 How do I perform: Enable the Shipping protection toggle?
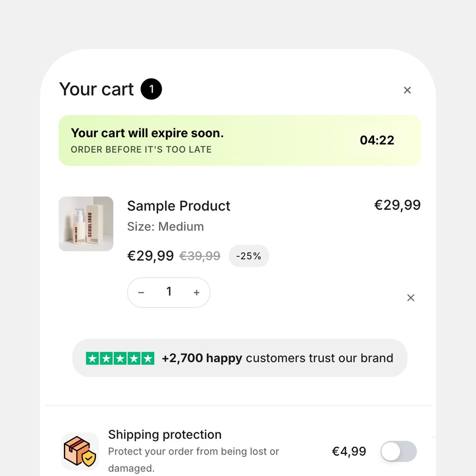398,451
